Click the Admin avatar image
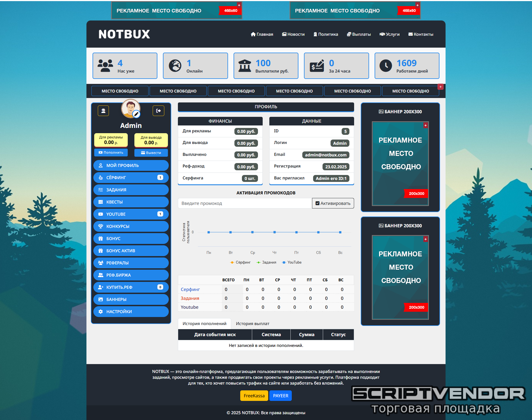This screenshot has height=420, width=532. pyautogui.click(x=131, y=109)
